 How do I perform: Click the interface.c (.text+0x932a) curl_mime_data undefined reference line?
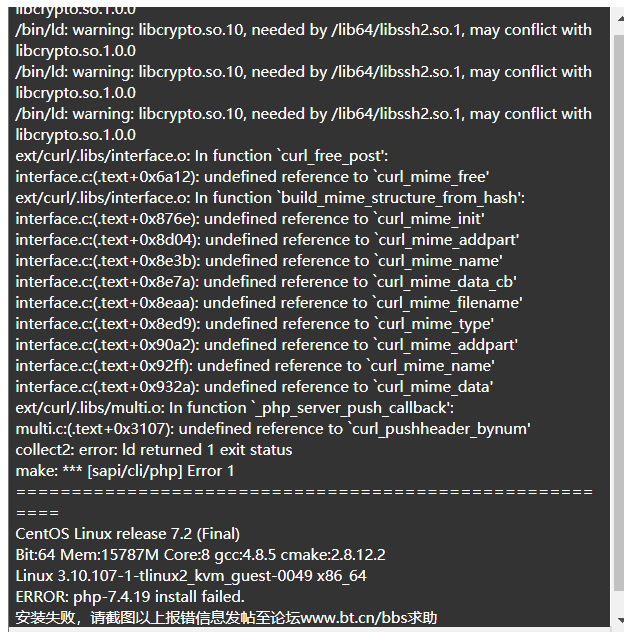point(254,387)
